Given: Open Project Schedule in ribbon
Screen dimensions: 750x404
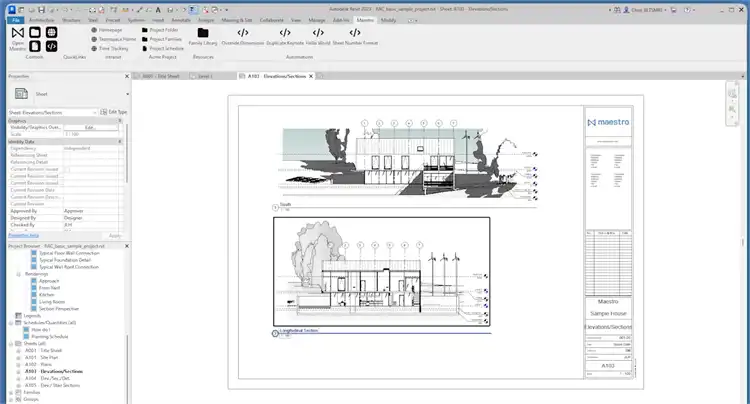Looking at the screenshot, I should point(163,48).
